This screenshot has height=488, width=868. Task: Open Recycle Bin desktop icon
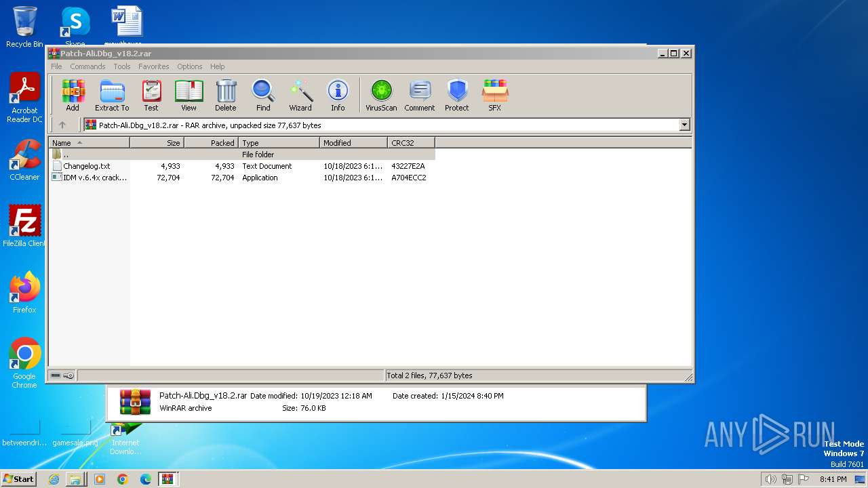[x=24, y=27]
